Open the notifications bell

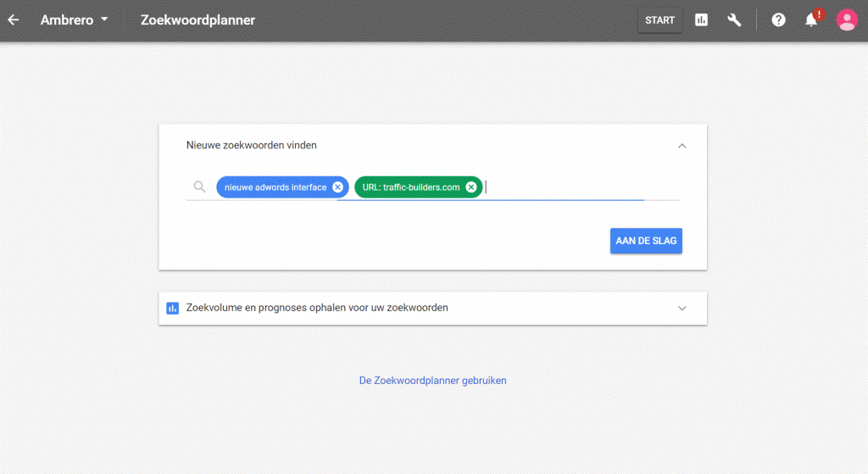point(811,20)
